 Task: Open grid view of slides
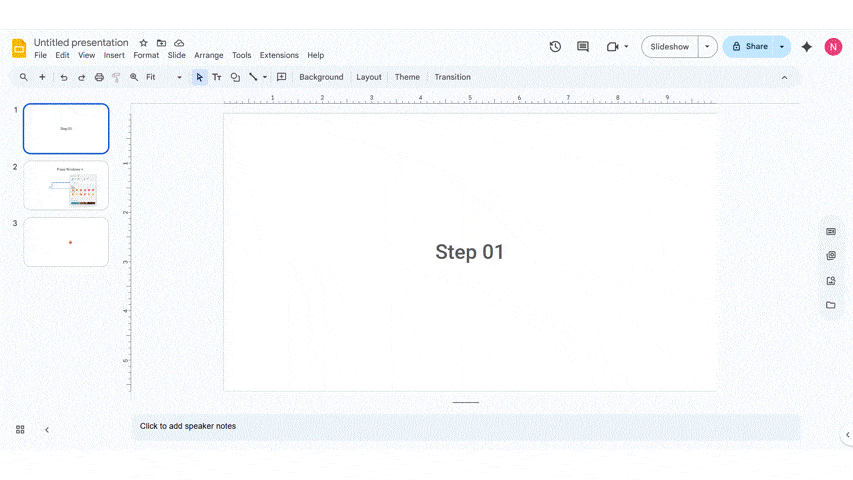pos(20,429)
